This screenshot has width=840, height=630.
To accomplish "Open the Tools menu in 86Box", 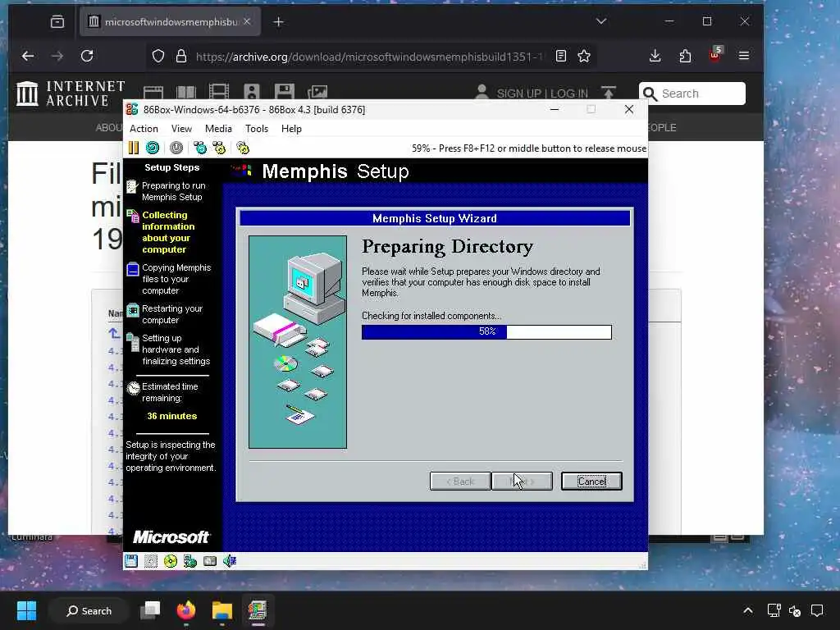I will [257, 129].
